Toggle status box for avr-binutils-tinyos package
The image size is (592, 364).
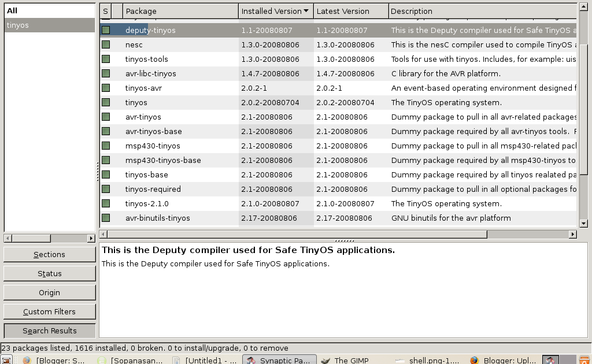coord(106,218)
